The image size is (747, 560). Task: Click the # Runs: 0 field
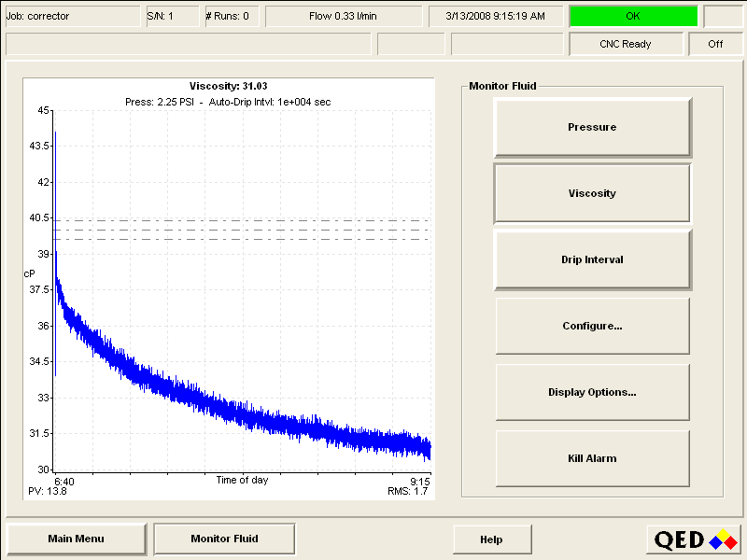point(233,16)
